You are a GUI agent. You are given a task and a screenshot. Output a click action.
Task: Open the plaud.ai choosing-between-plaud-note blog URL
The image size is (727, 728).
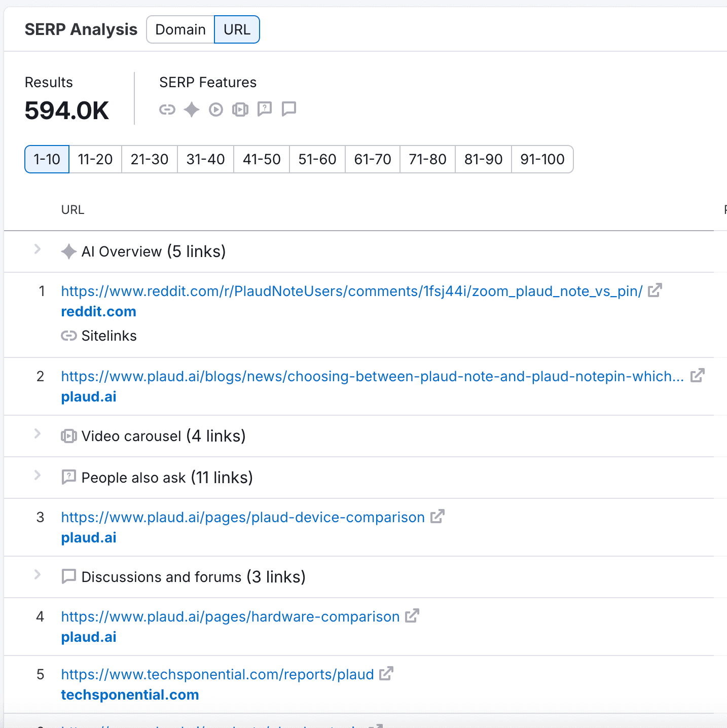coord(373,376)
